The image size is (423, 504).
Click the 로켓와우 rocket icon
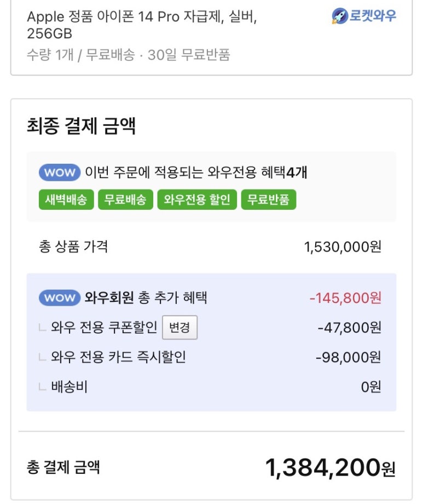(x=339, y=16)
